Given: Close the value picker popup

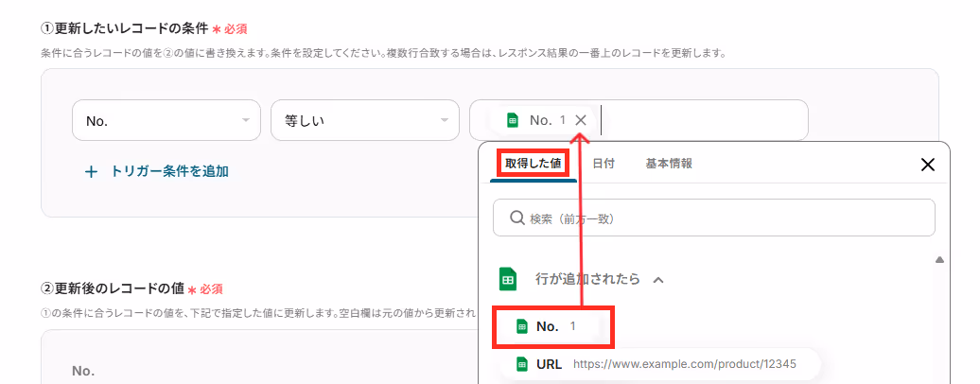Looking at the screenshot, I should tap(928, 165).
